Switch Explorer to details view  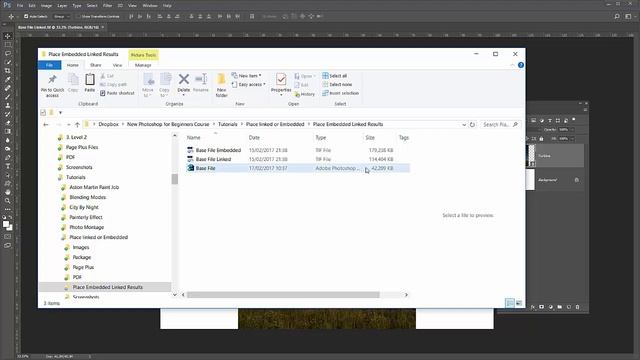coord(510,303)
